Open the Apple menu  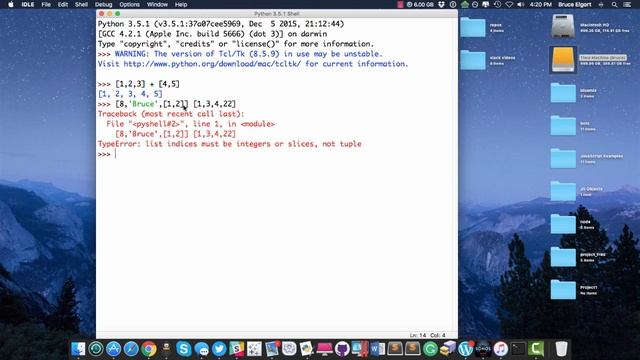(x=11, y=4)
